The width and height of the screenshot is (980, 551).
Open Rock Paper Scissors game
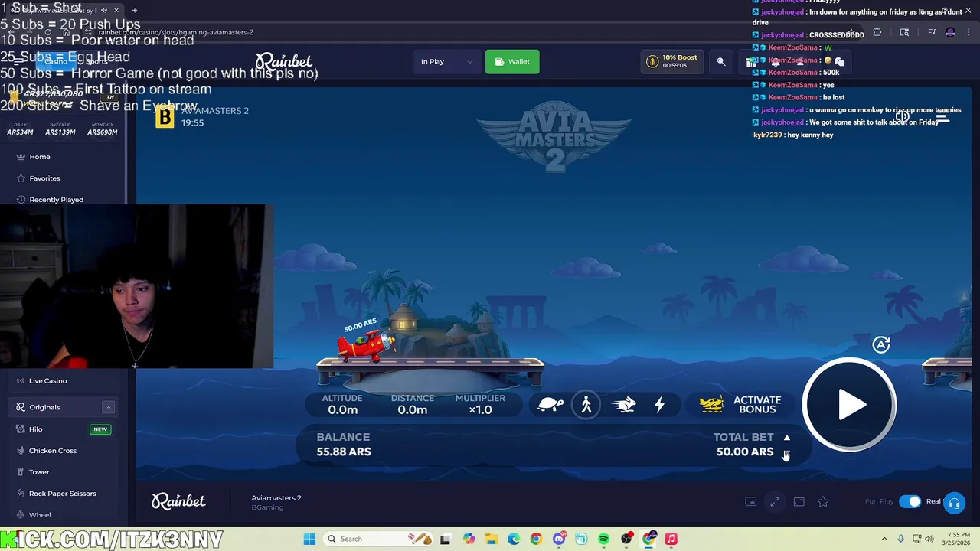(62, 494)
